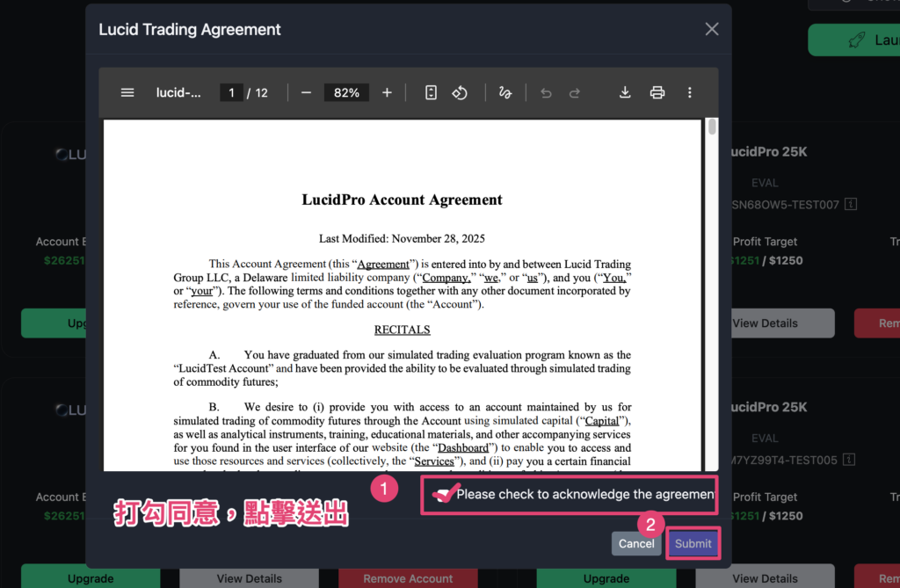This screenshot has height=588, width=900.
Task: Select the draw annotation tool
Action: click(x=504, y=92)
